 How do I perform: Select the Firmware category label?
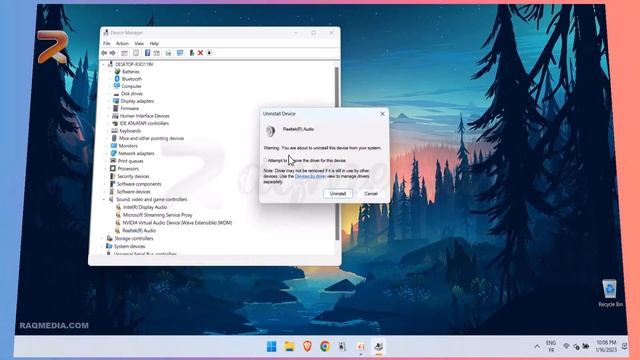pos(129,109)
